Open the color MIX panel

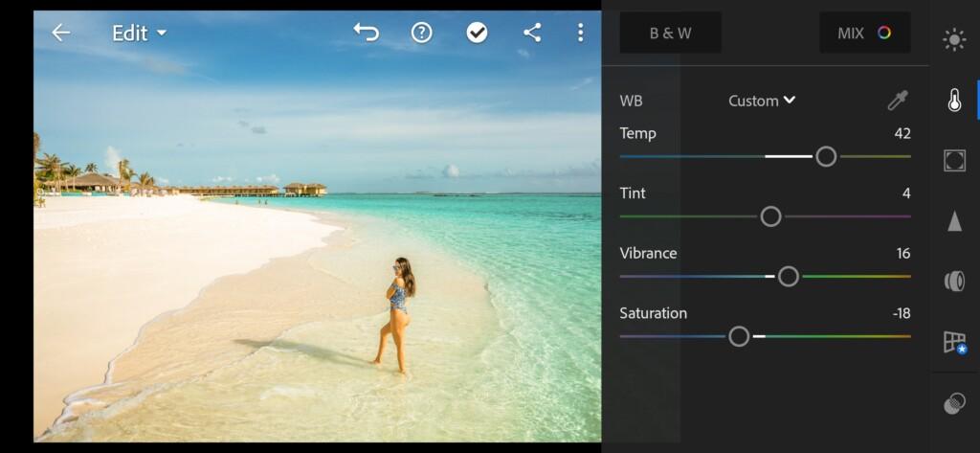(864, 34)
